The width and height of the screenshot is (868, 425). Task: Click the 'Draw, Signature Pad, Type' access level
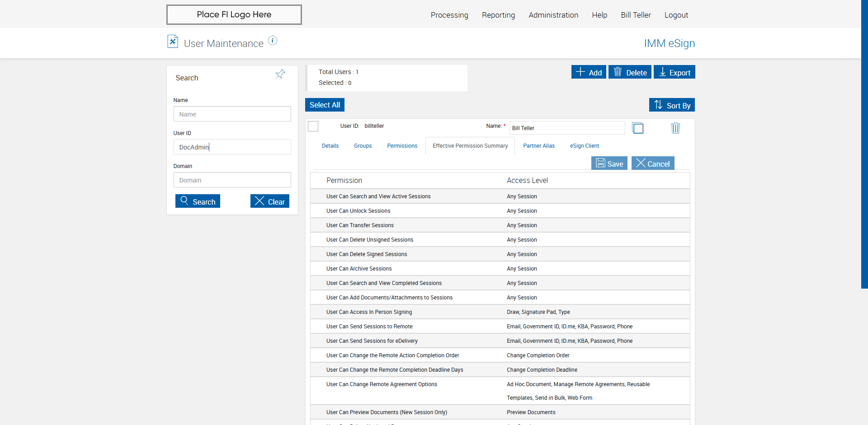click(x=538, y=312)
